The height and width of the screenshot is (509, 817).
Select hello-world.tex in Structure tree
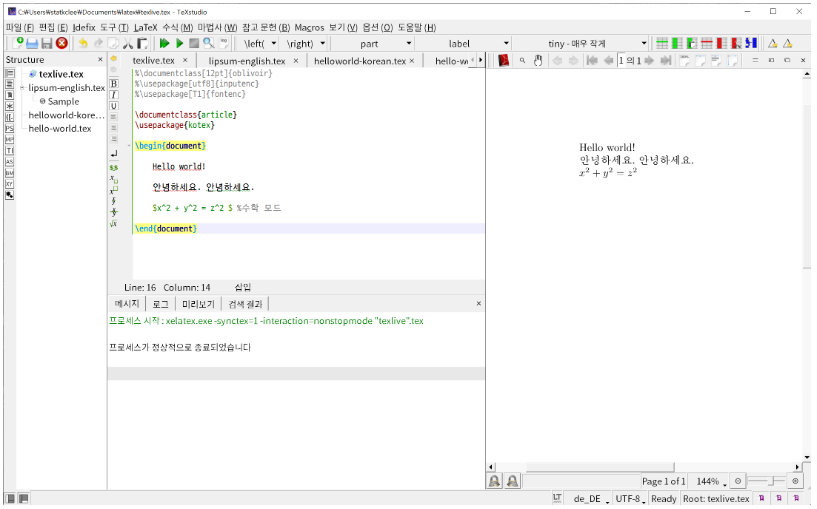coord(60,128)
